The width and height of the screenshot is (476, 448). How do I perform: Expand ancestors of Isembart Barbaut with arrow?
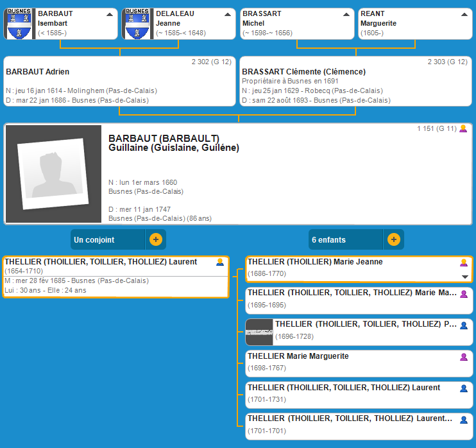(x=110, y=14)
